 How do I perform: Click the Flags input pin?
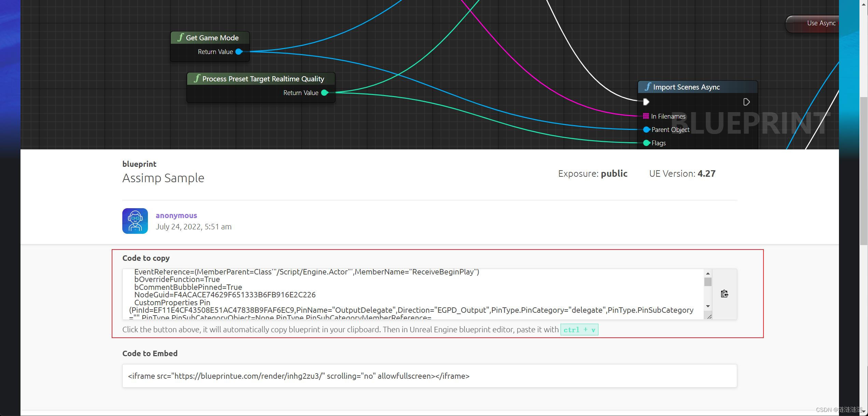pos(646,143)
